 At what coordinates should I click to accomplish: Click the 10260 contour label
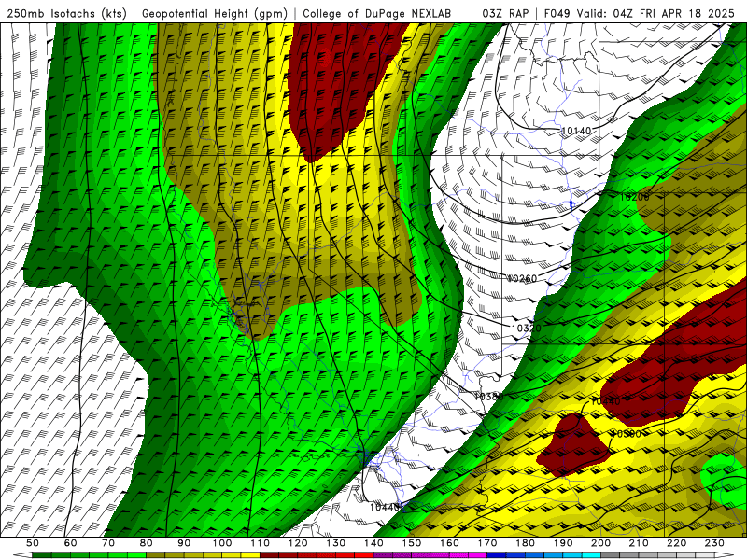522,278
